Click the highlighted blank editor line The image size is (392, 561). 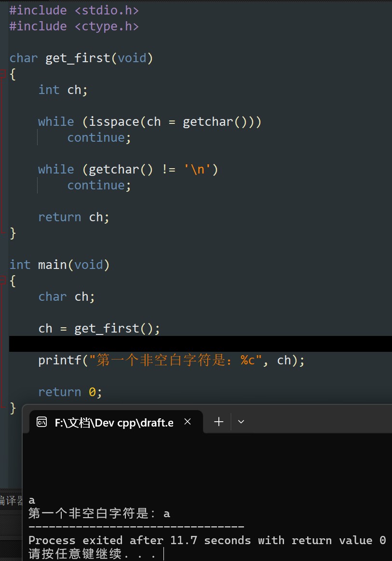[201, 344]
